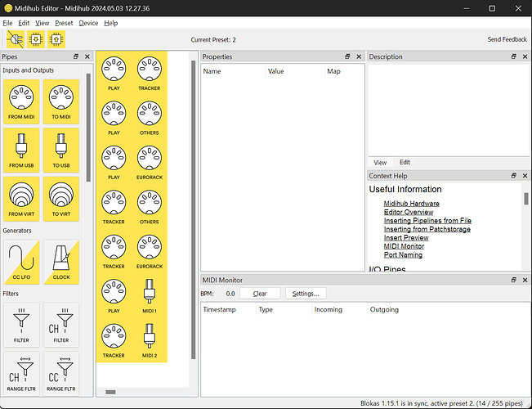Float the Description panel
Image resolution: width=532 pixels, height=409 pixels.
click(x=514, y=56)
